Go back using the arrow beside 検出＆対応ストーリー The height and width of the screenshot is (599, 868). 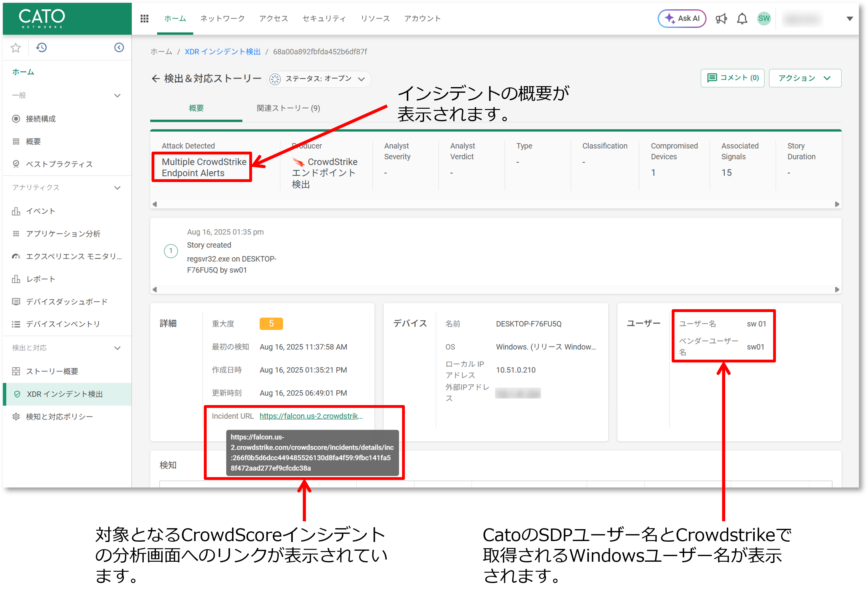155,78
